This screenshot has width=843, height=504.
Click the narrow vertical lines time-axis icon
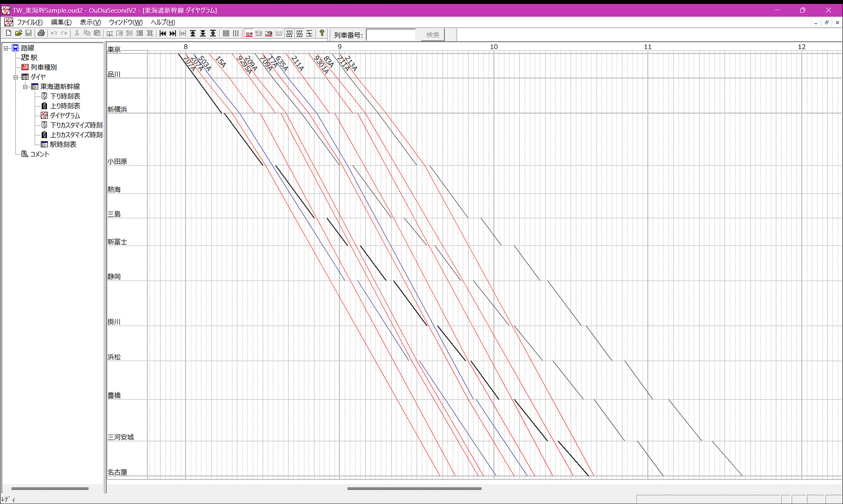(226, 33)
